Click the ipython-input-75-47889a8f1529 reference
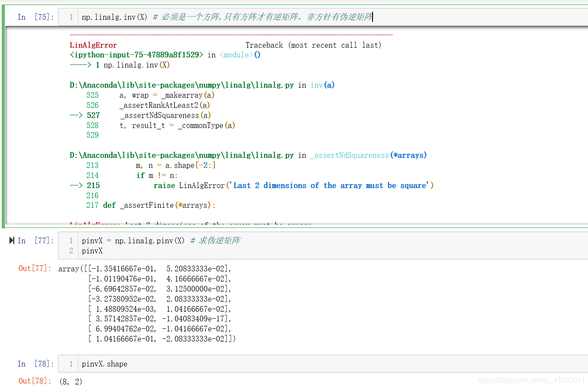Viewport: 588px width, 388px height. pyautogui.click(x=136, y=55)
